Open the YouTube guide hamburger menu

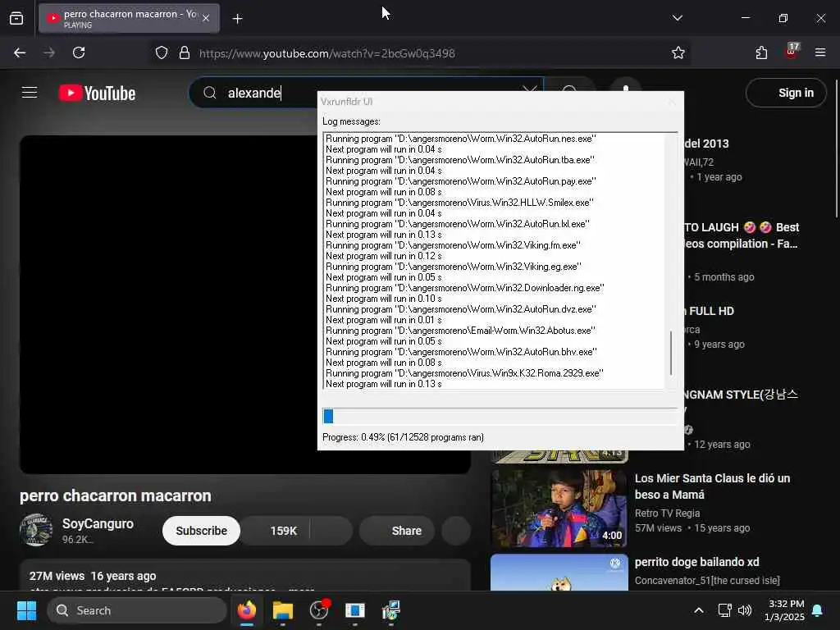(30, 93)
